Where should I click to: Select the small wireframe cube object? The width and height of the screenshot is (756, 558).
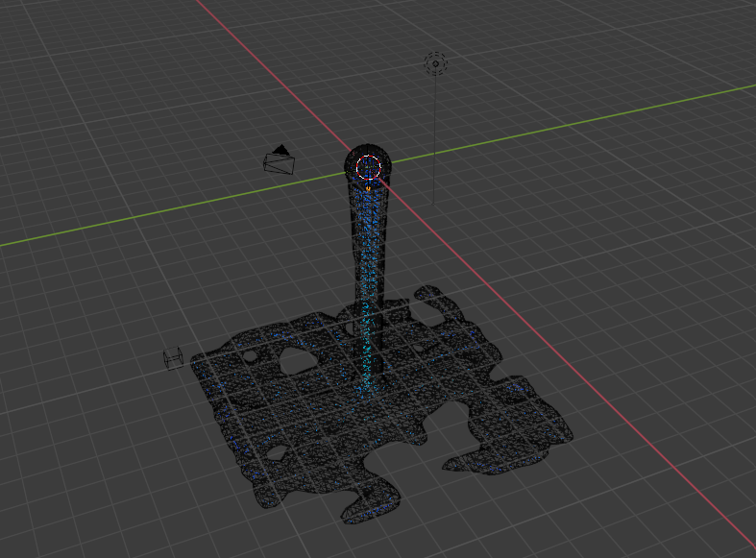[174, 358]
